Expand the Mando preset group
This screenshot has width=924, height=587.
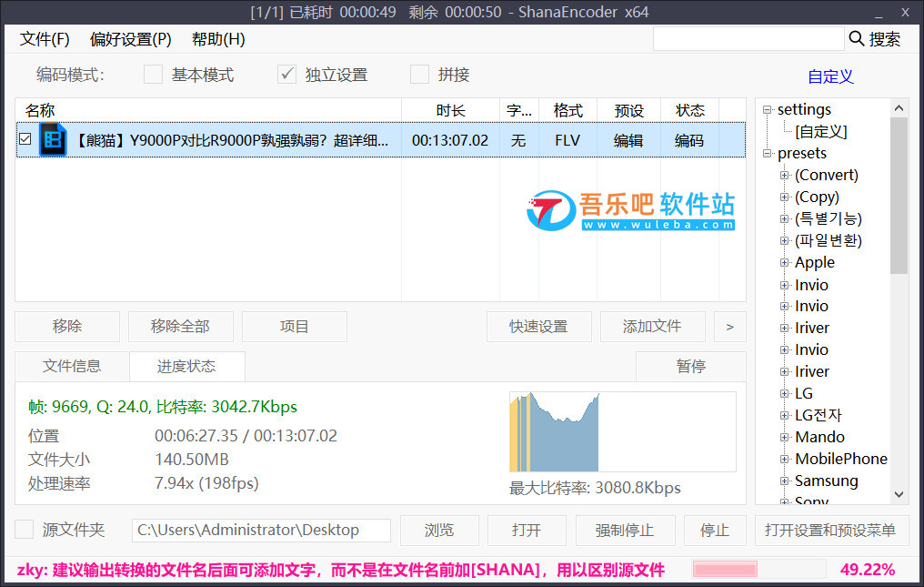click(784, 437)
